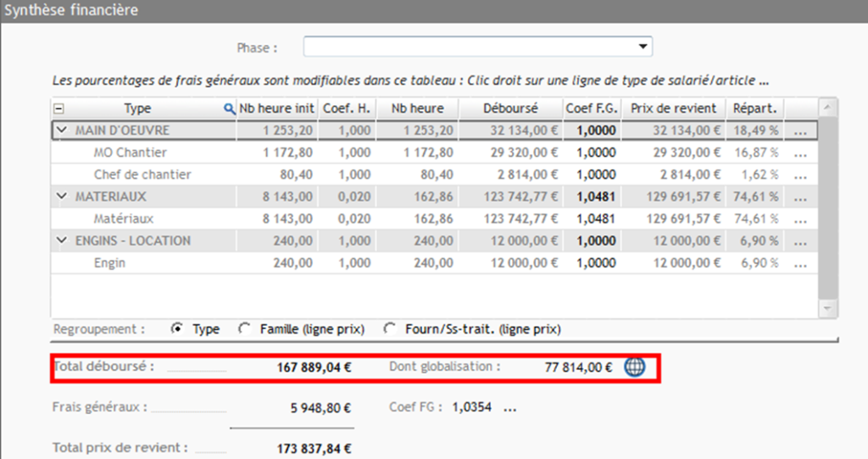Open the ellipsis on MAIN D'OEUVRE row
Image resolution: width=868 pixels, height=459 pixels.
click(800, 132)
